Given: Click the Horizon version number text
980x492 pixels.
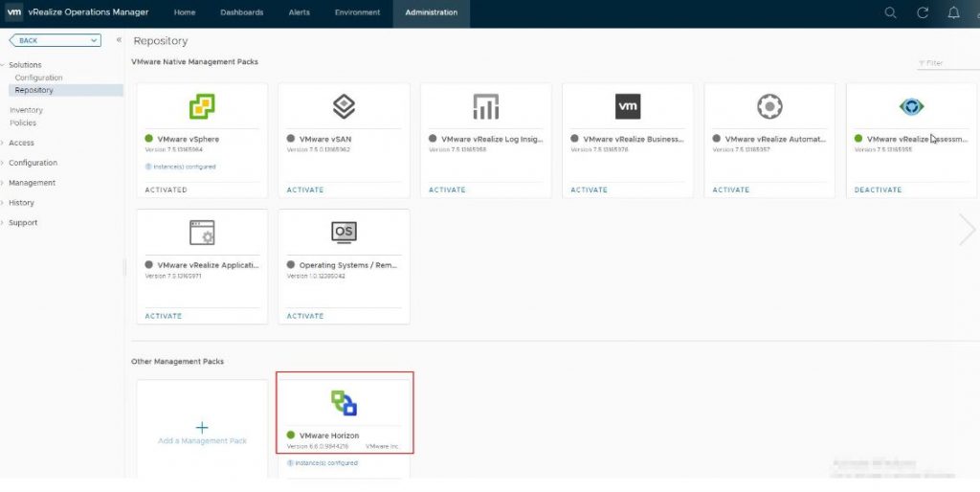Looking at the screenshot, I should (318, 446).
